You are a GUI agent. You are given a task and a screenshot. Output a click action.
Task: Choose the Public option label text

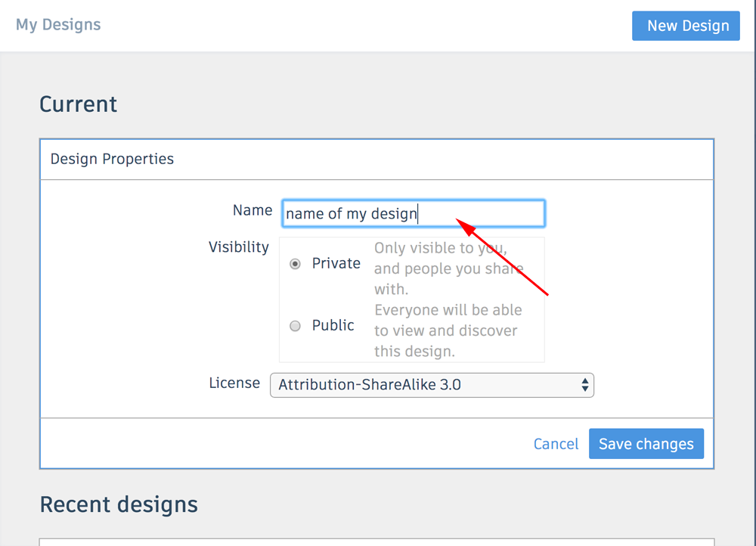coord(333,325)
